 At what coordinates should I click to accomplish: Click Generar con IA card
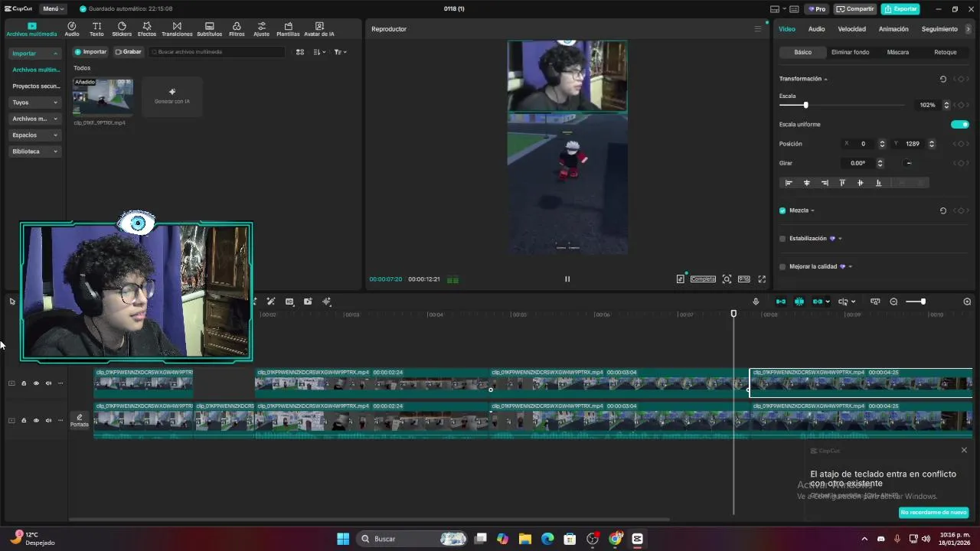172,96
